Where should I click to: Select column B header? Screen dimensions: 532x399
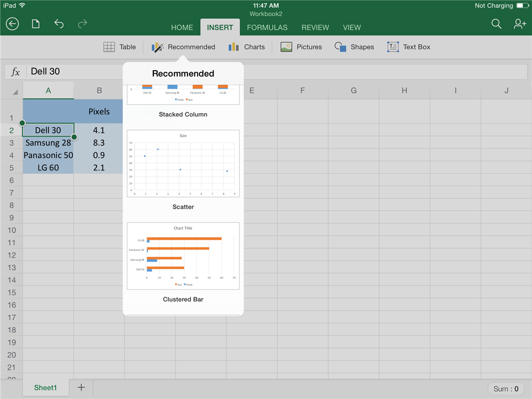point(99,90)
